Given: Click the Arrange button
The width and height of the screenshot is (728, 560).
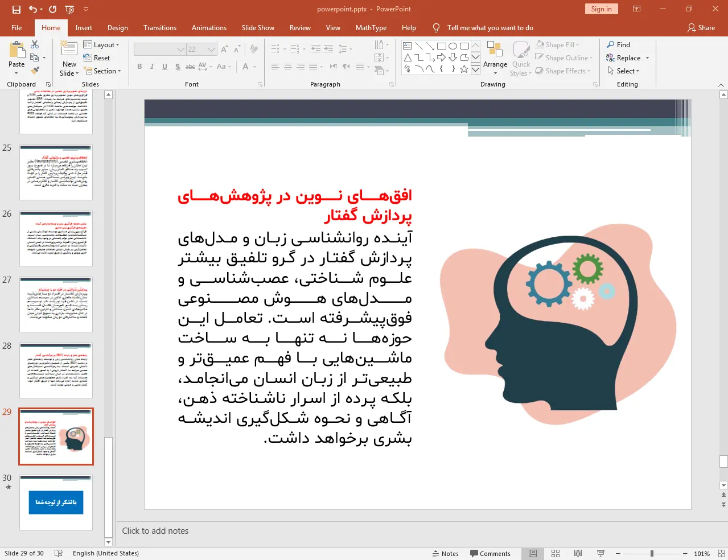Looking at the screenshot, I should 495,58.
